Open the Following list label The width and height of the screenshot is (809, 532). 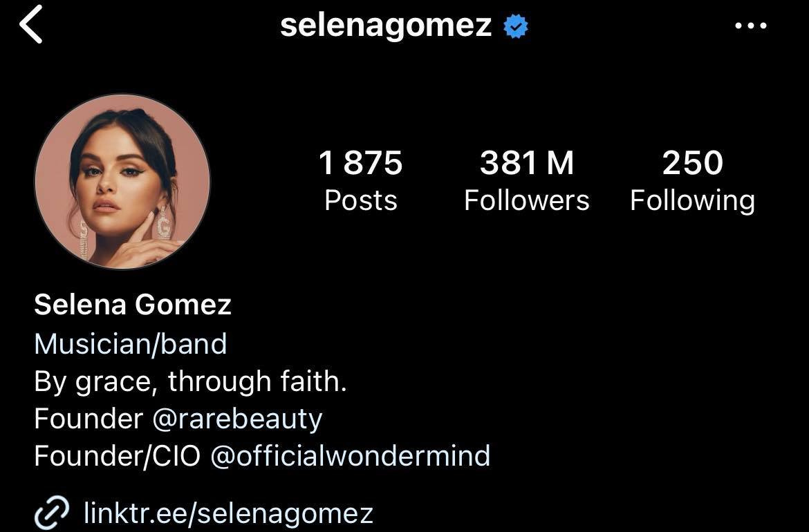coord(692,202)
